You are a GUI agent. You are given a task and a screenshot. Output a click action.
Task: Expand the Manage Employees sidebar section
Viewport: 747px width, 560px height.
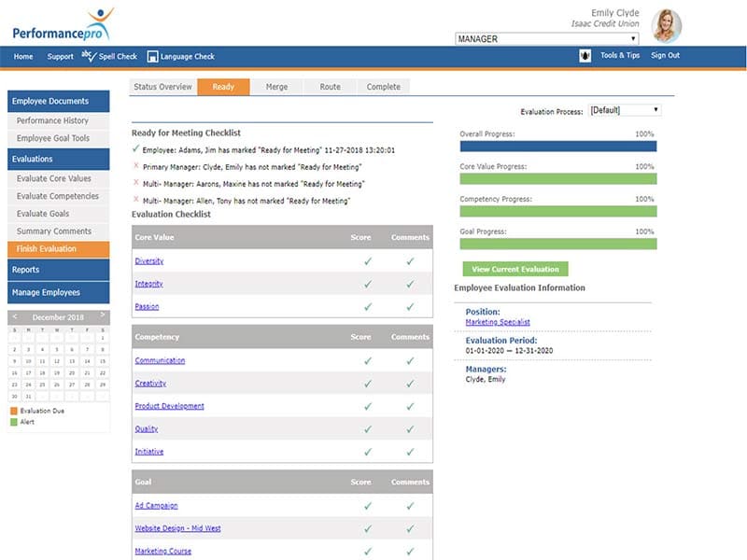click(58, 293)
